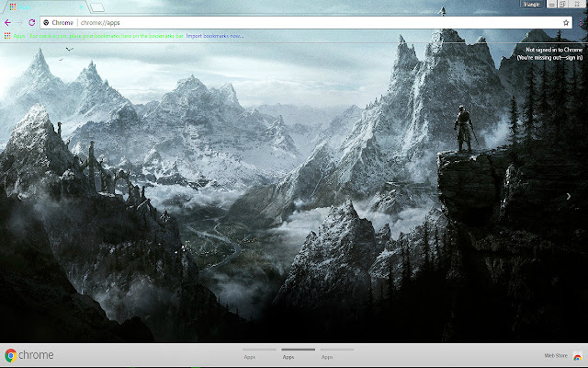The height and width of the screenshot is (368, 588).
Task: Select the first Apps page indicator
Action: pyautogui.click(x=259, y=353)
